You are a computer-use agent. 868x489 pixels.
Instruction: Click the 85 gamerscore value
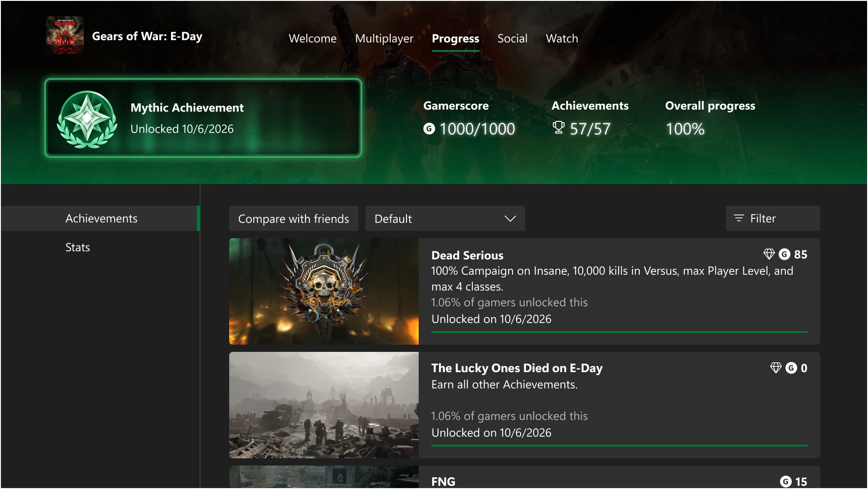point(801,254)
